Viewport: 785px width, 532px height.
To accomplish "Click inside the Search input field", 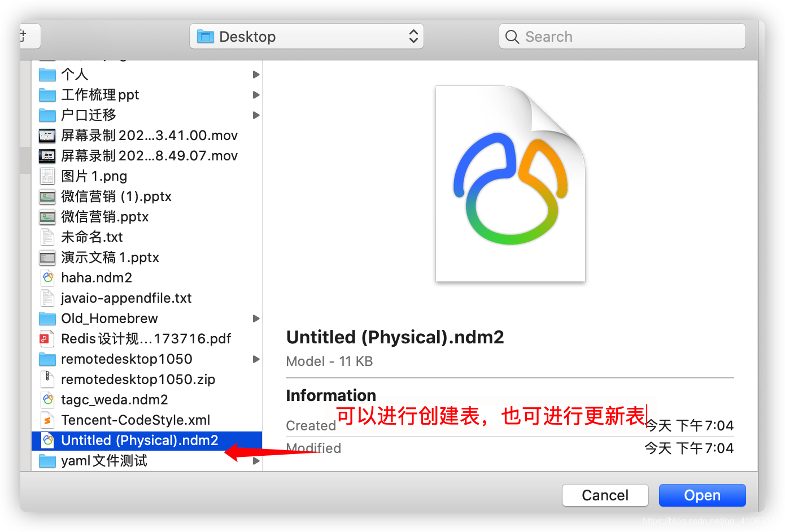I will click(622, 37).
